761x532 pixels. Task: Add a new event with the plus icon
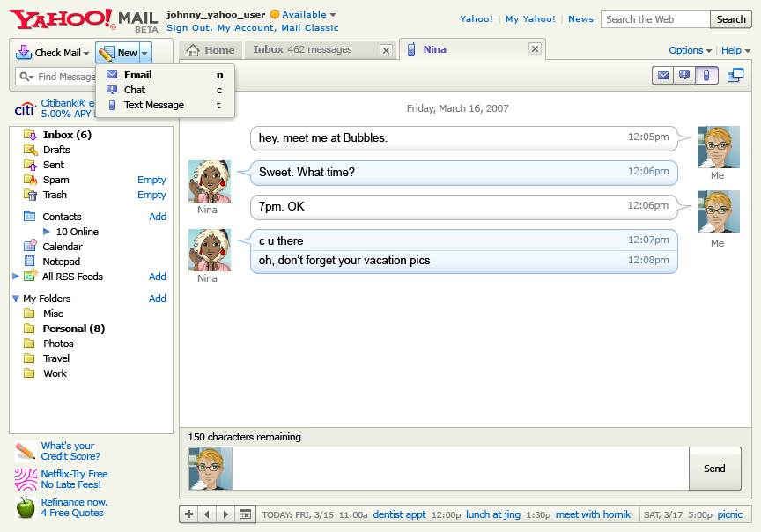point(188,514)
